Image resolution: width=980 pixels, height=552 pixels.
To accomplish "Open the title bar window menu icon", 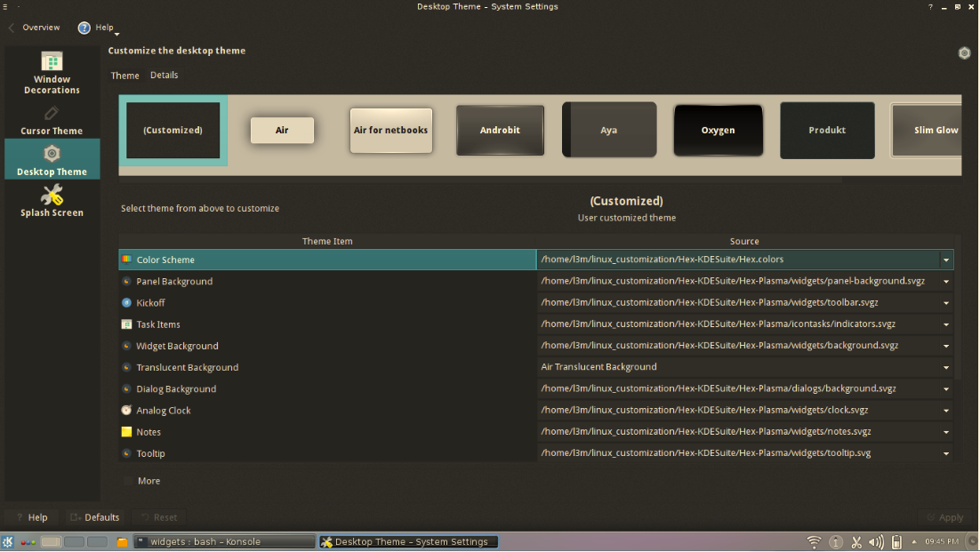I will click(5, 7).
